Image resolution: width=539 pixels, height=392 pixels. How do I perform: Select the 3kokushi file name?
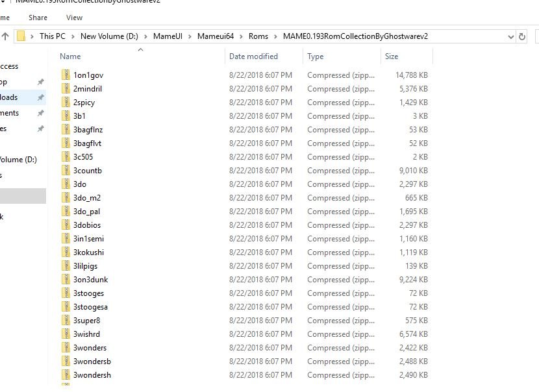(88, 252)
